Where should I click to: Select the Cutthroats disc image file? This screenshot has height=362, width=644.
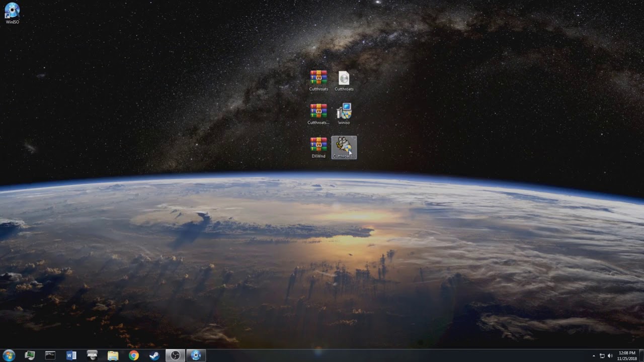click(344, 80)
